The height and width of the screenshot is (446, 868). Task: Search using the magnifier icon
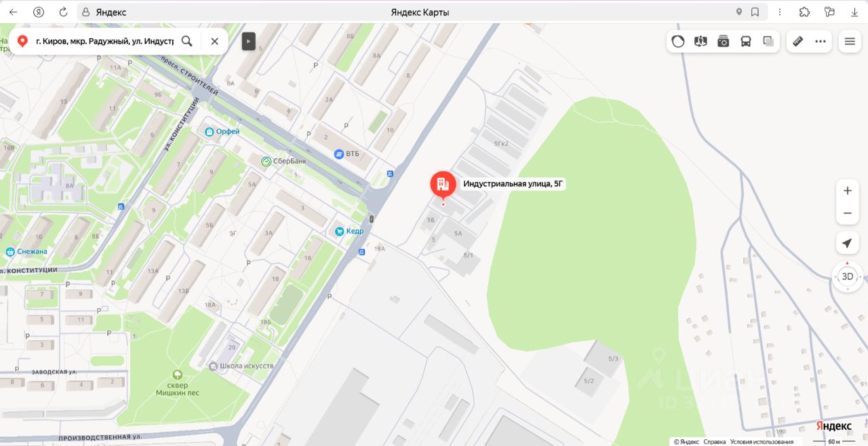click(187, 41)
